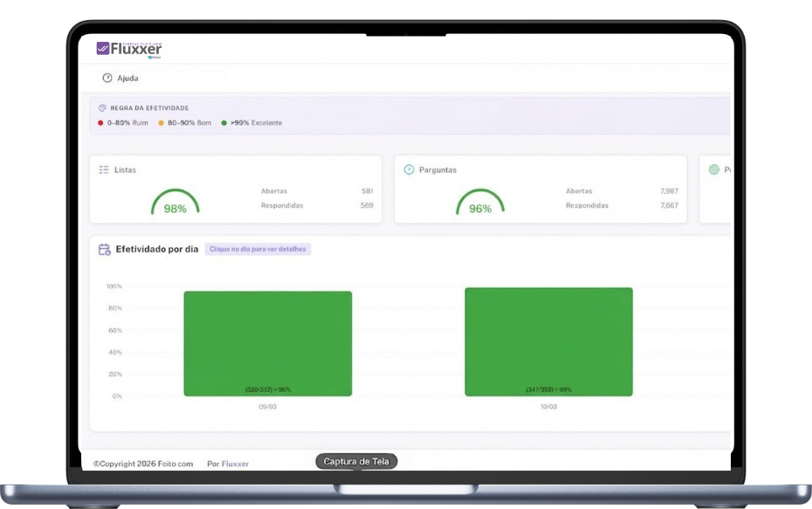The height and width of the screenshot is (509, 812).
Task: Click the Abertas 581 value in Listas
Action: (x=367, y=191)
